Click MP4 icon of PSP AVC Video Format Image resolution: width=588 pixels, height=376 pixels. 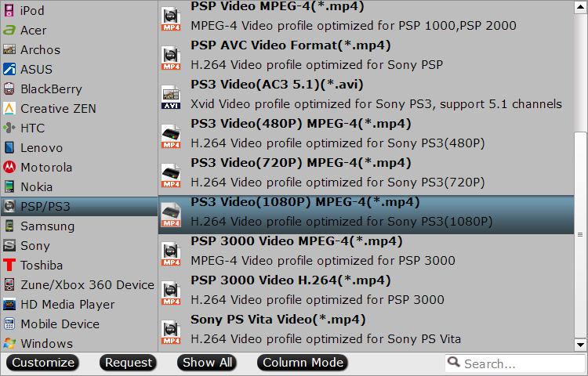[171, 58]
